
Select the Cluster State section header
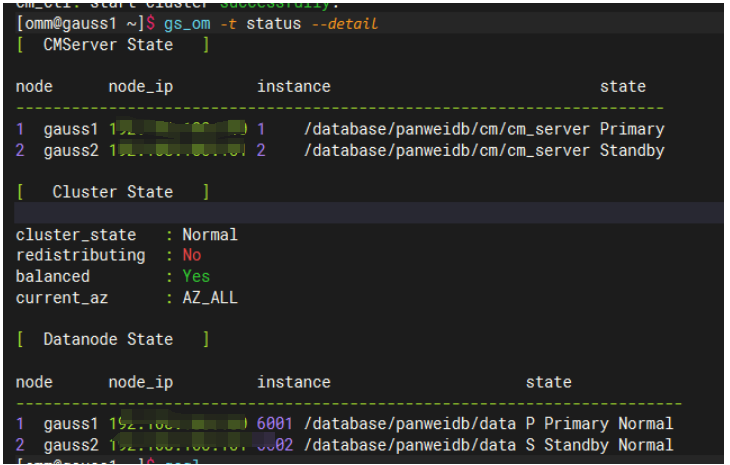[x=112, y=192]
